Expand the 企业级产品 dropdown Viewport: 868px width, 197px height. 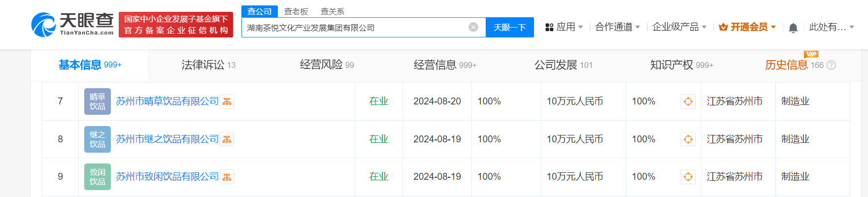(679, 27)
